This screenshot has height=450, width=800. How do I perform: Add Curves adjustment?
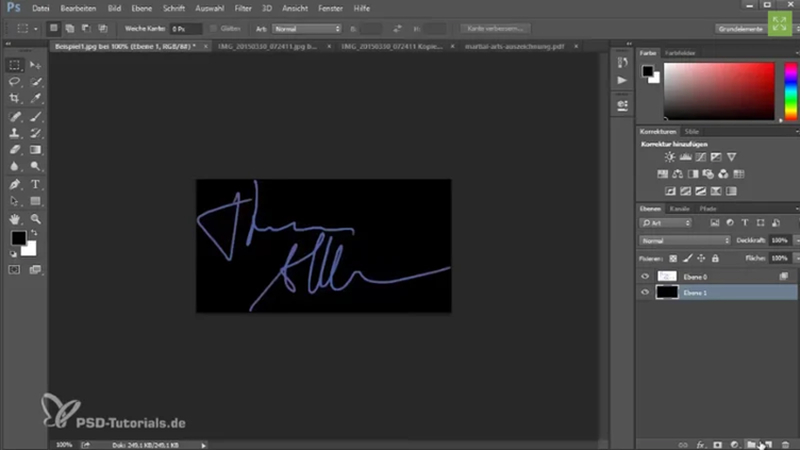point(701,157)
